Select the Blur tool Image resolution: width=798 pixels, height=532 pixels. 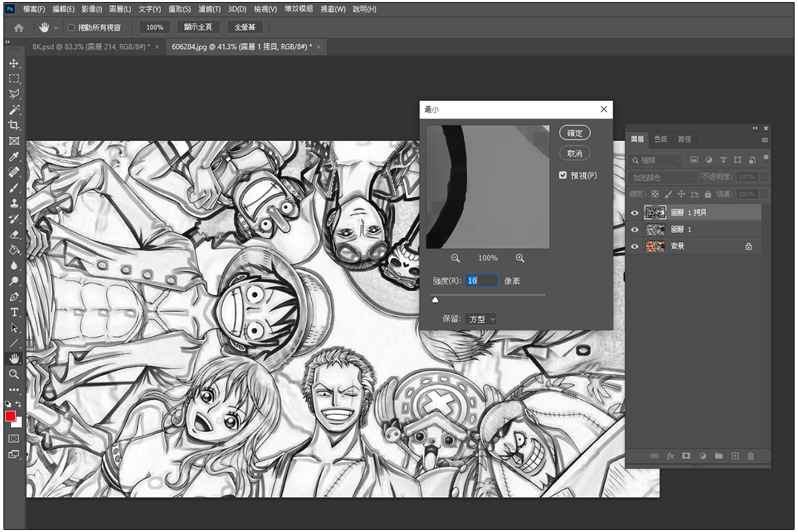14,265
